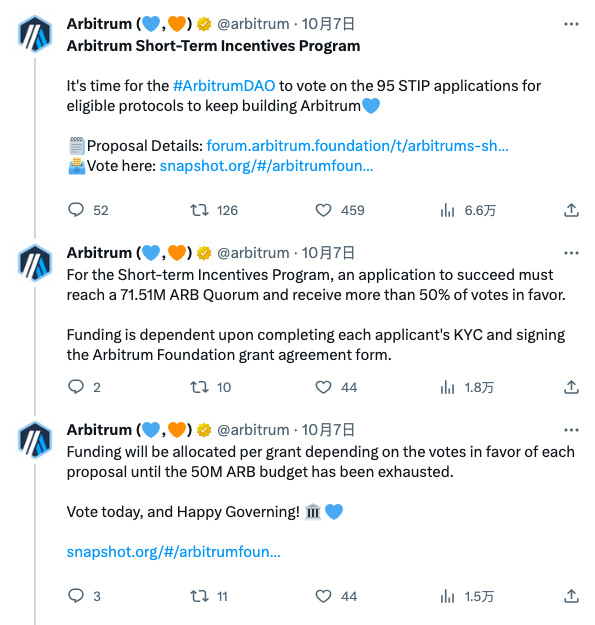Image resolution: width=595 pixels, height=625 pixels.
Task: Open the Vote here snapshot.org link
Action: pyautogui.click(x=266, y=166)
